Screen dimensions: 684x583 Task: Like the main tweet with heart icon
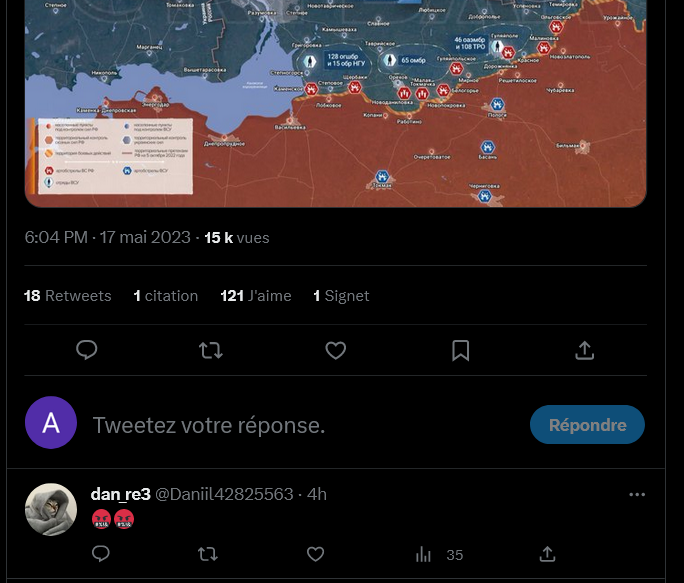(335, 350)
